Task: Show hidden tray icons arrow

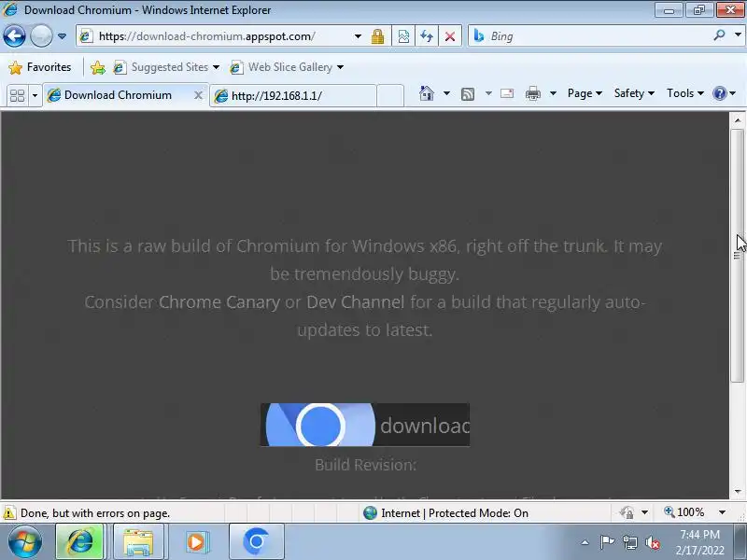Action: click(x=585, y=542)
